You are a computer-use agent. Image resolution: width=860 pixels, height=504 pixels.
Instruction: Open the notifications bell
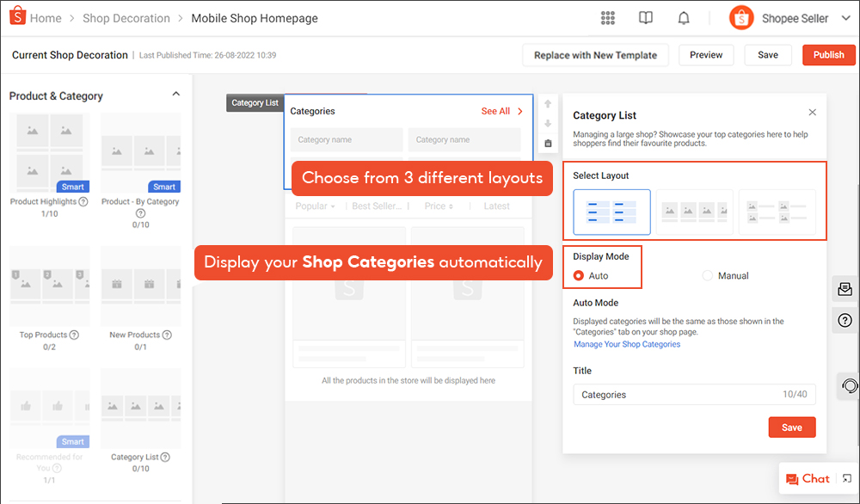684,18
